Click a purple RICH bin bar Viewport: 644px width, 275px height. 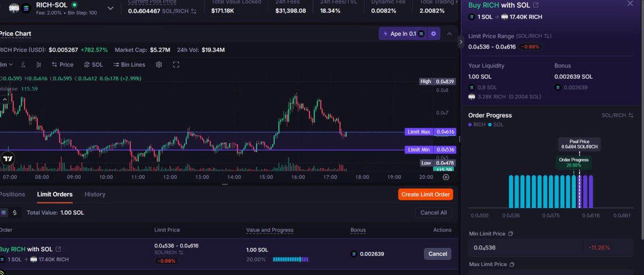point(586,191)
